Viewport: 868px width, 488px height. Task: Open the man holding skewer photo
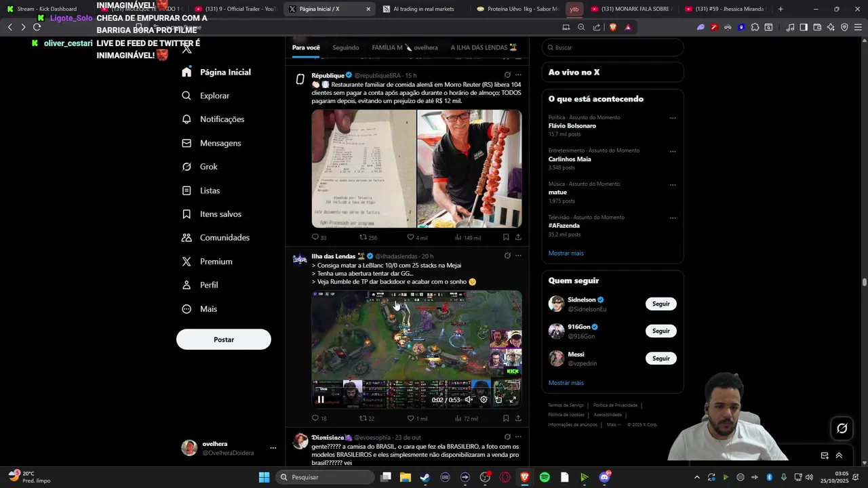pyautogui.click(x=469, y=169)
